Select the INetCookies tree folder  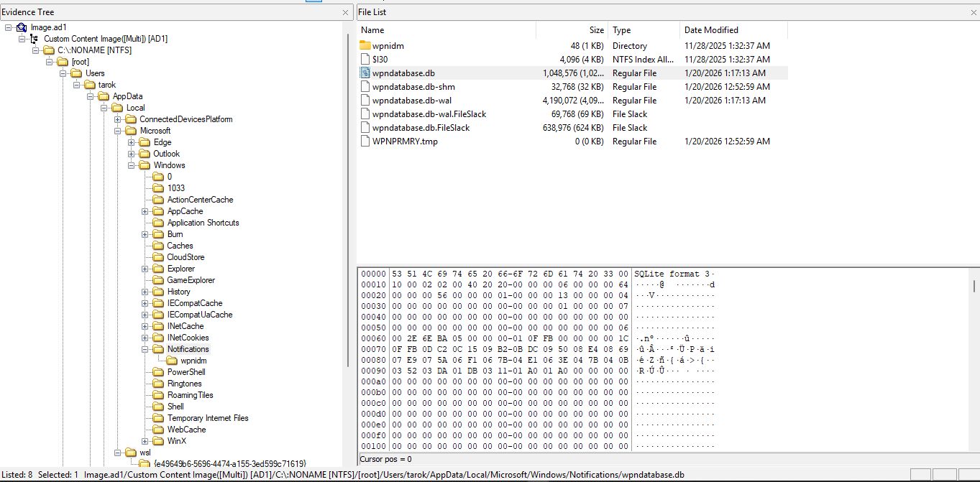[x=188, y=338]
